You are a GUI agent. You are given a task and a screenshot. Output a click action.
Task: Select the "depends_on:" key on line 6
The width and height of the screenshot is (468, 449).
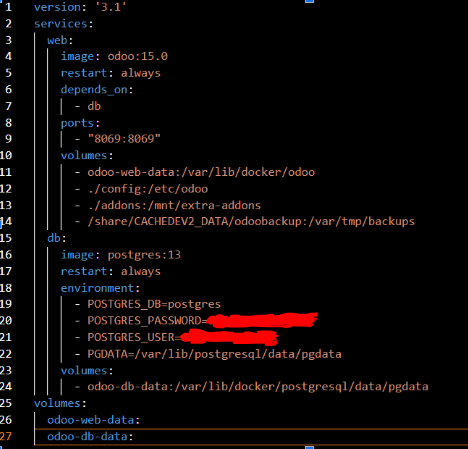[97, 90]
